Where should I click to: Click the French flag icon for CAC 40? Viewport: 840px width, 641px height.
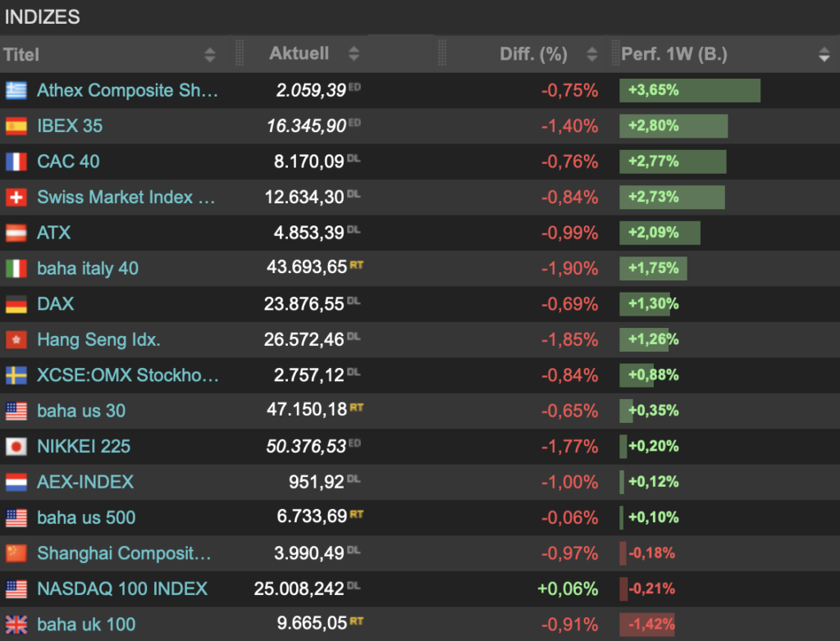pos(16,161)
